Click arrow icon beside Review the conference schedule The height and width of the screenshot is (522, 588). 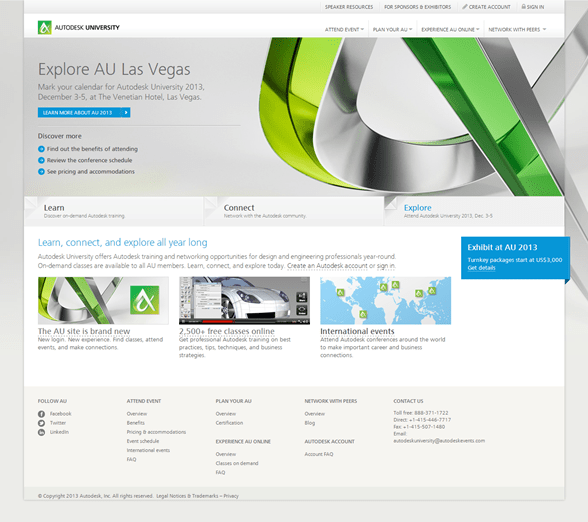tap(41, 160)
